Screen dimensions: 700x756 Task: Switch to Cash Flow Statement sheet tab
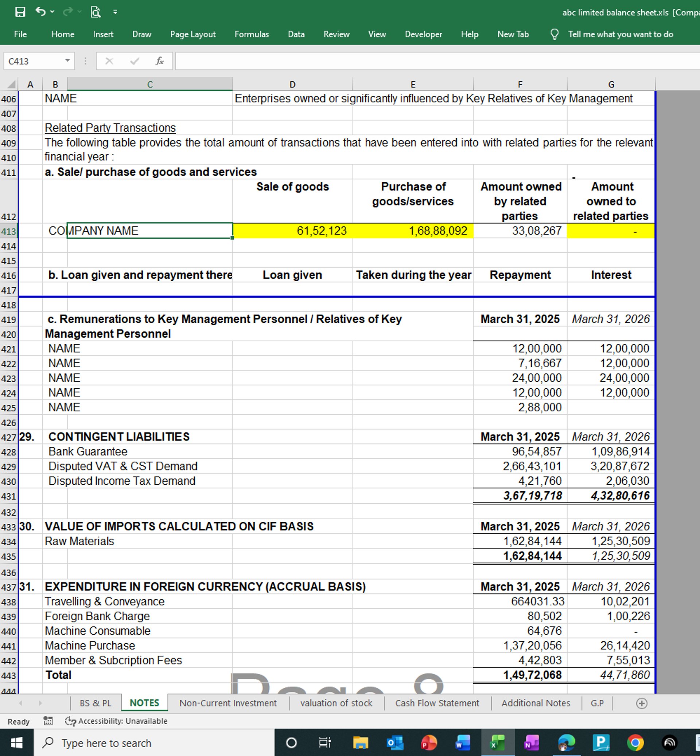tap(437, 703)
